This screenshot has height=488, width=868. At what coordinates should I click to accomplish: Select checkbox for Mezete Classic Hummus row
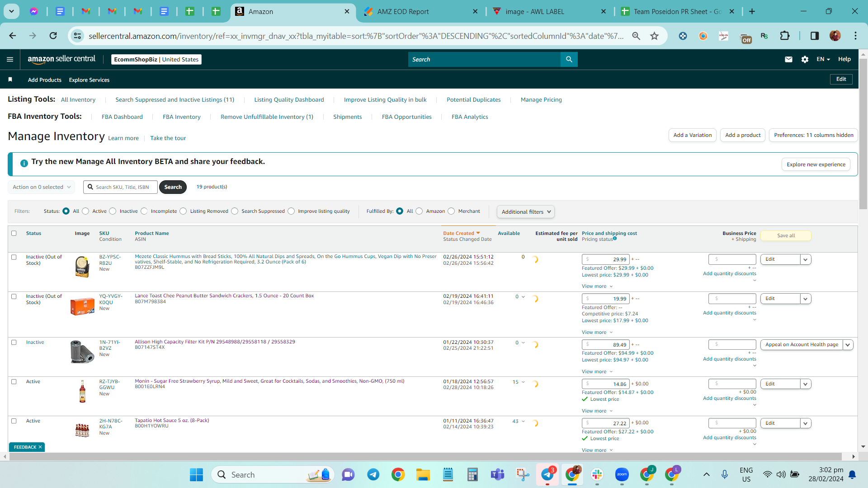pyautogui.click(x=14, y=257)
